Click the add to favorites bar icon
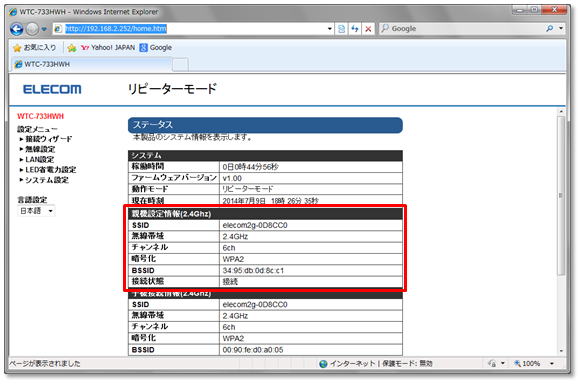Image resolution: width=581 pixels, height=384 pixels. (x=72, y=48)
